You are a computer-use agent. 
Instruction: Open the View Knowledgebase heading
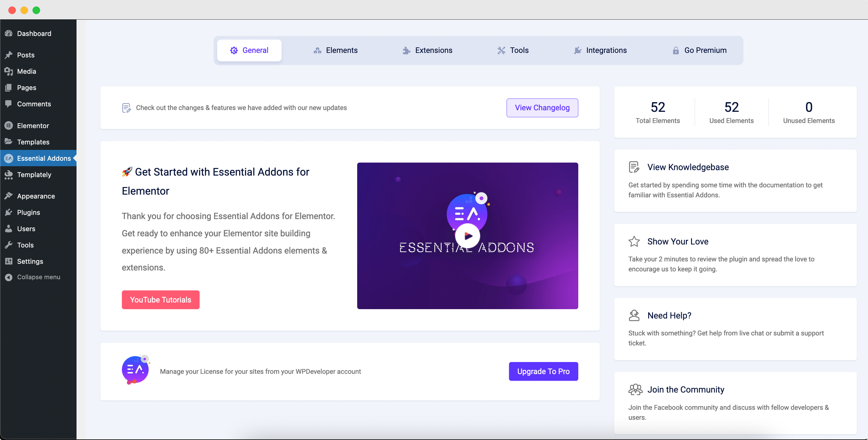pos(688,167)
